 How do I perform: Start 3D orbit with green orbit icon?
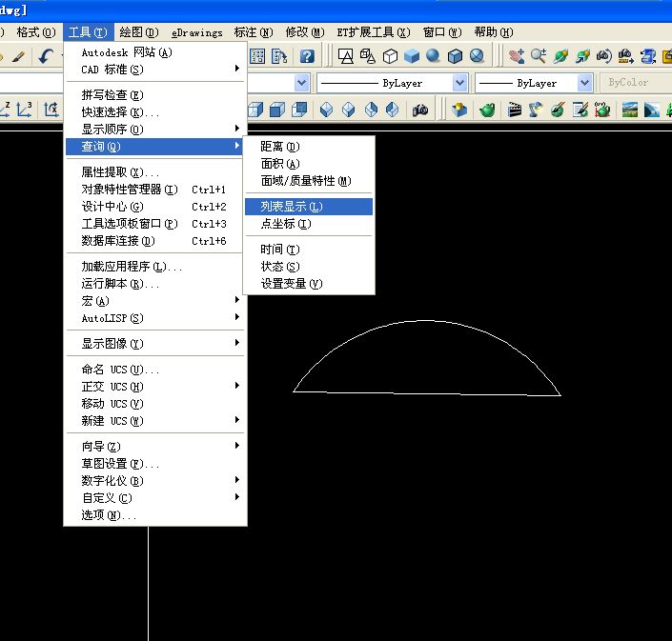click(x=560, y=56)
